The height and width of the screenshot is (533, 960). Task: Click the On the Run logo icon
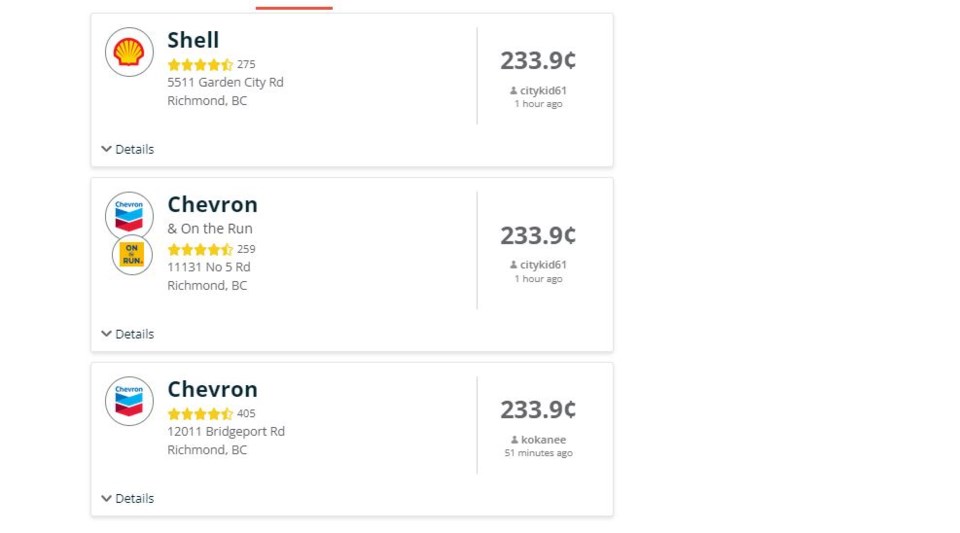point(132,255)
